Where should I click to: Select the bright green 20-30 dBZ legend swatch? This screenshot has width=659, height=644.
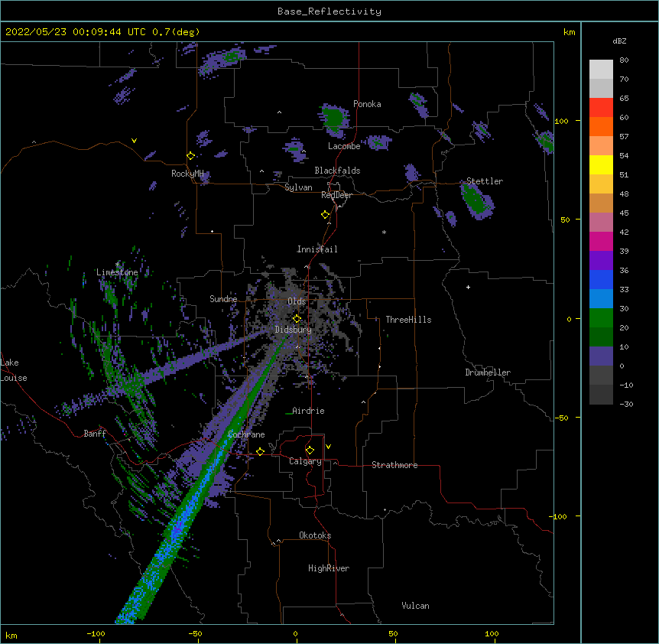[601, 318]
